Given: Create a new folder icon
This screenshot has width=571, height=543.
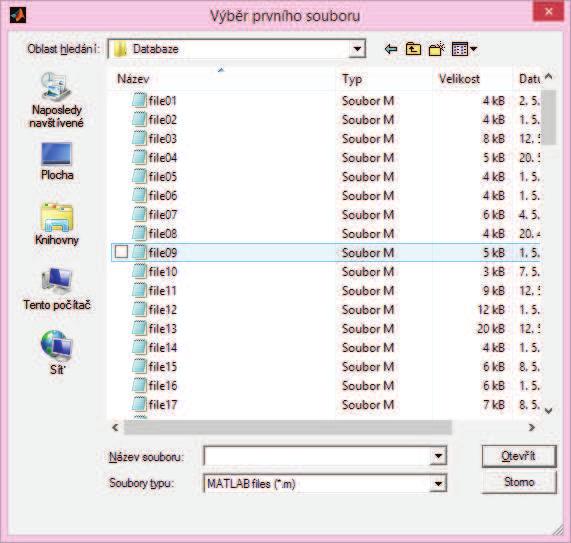Looking at the screenshot, I should coord(437,49).
